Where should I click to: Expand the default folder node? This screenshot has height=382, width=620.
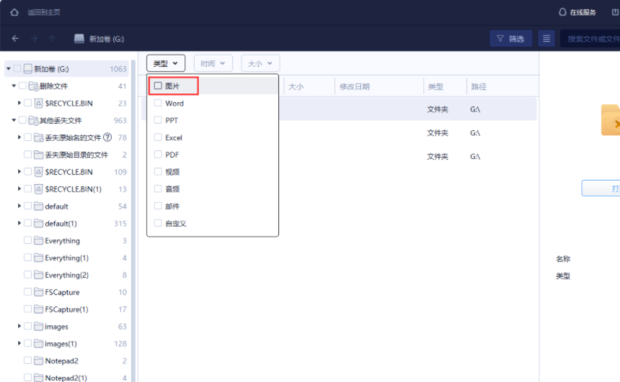tap(19, 206)
